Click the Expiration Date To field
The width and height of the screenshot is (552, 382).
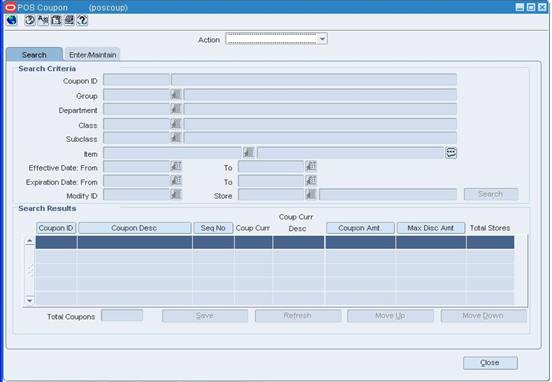(271, 181)
